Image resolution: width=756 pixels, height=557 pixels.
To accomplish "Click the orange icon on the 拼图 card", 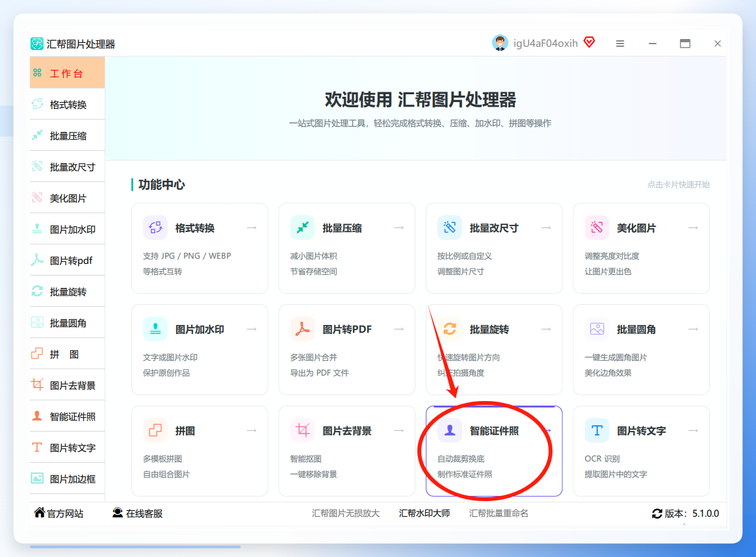I will [155, 430].
